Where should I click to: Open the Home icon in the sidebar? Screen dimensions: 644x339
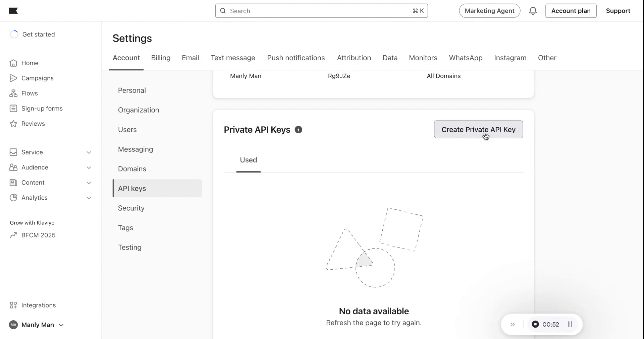[13, 63]
